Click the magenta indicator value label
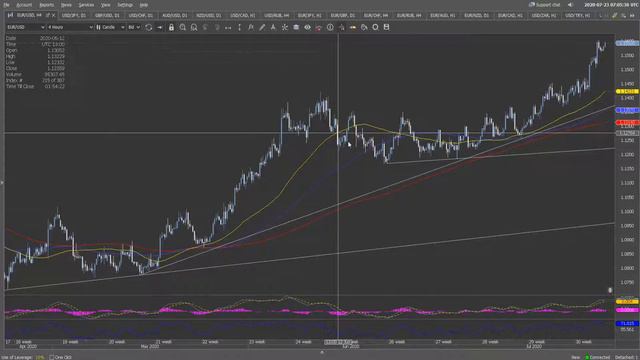Screen dimensions: 640x360 [627, 310]
